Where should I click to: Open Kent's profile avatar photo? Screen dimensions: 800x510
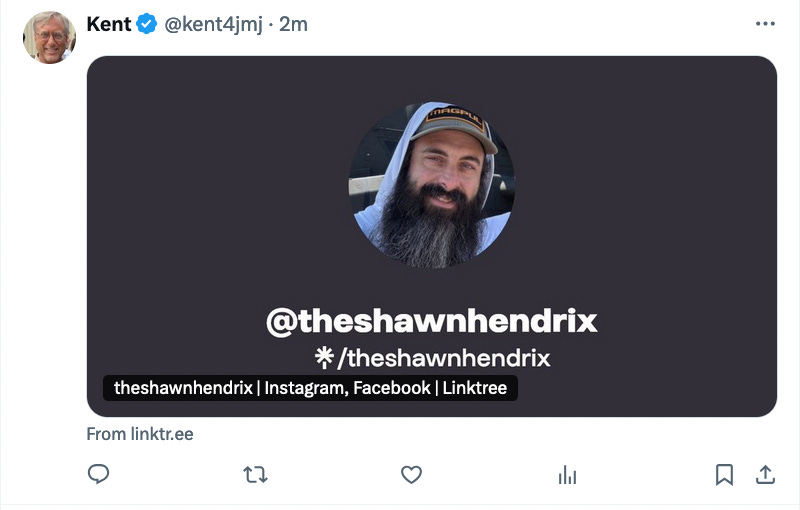49,37
